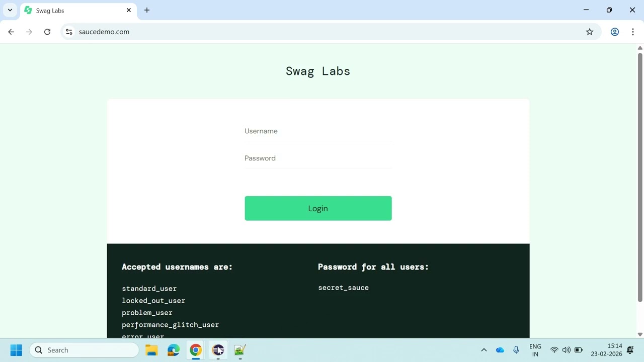
Task: Open Microsoft Edge from the taskbar
Action: [x=174, y=350]
